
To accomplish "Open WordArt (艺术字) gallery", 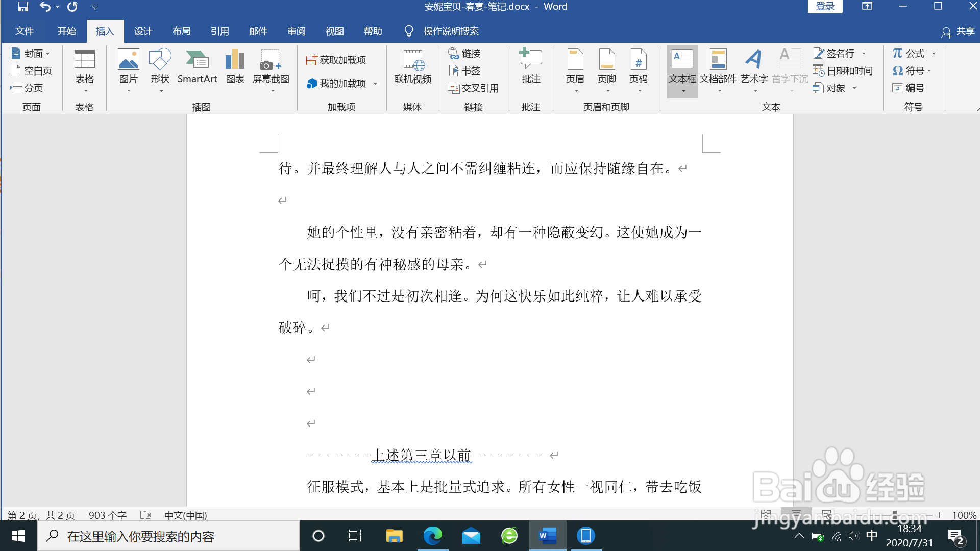I will point(754,71).
